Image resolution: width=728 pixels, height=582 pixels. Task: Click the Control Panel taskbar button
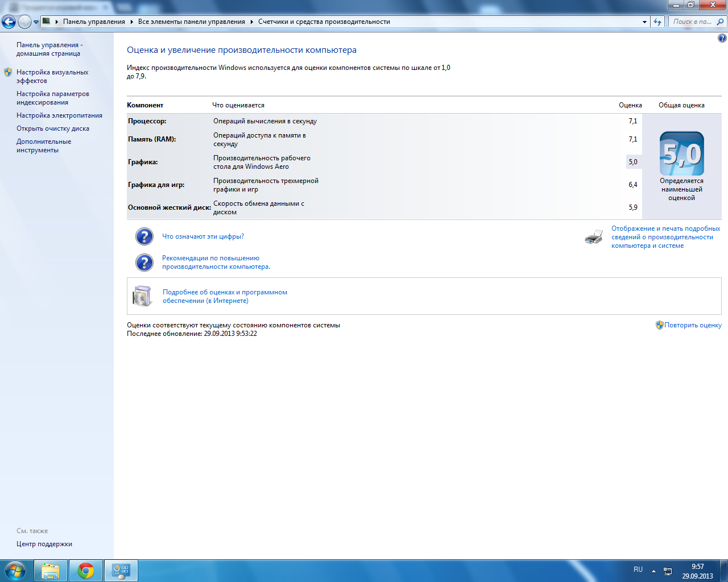coord(121,571)
